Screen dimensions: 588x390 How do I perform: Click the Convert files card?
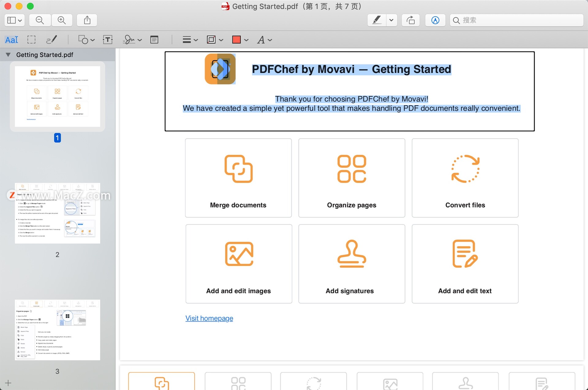pos(465,178)
